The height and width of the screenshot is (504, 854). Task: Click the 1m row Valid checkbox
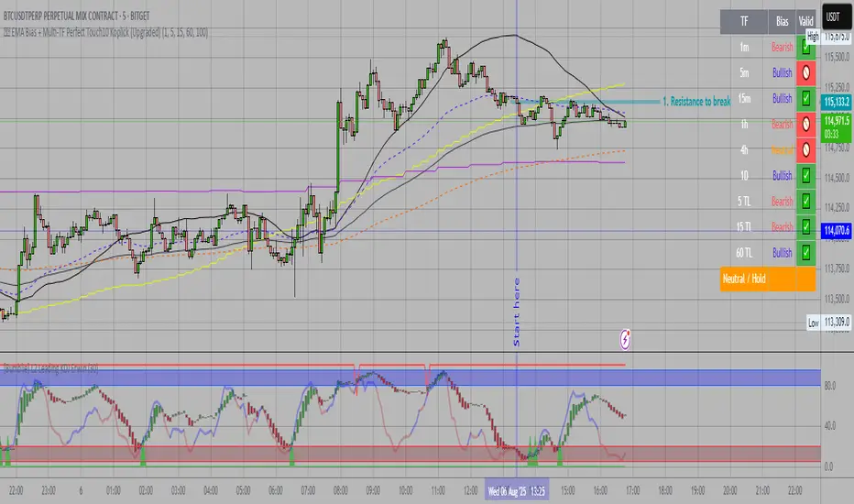805,46
